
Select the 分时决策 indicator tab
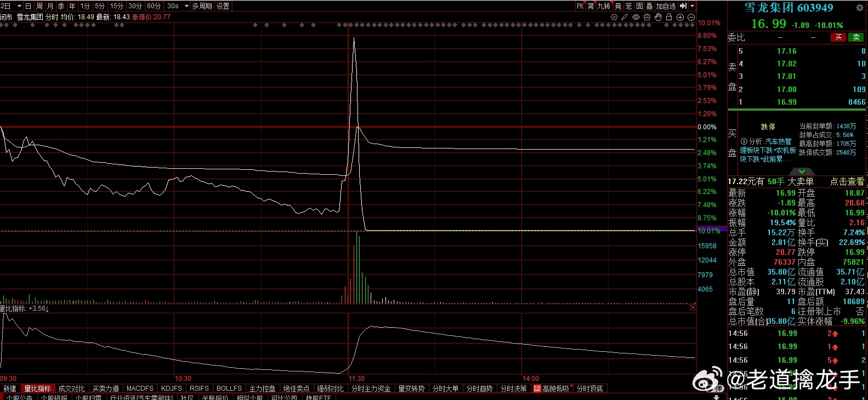(513, 388)
